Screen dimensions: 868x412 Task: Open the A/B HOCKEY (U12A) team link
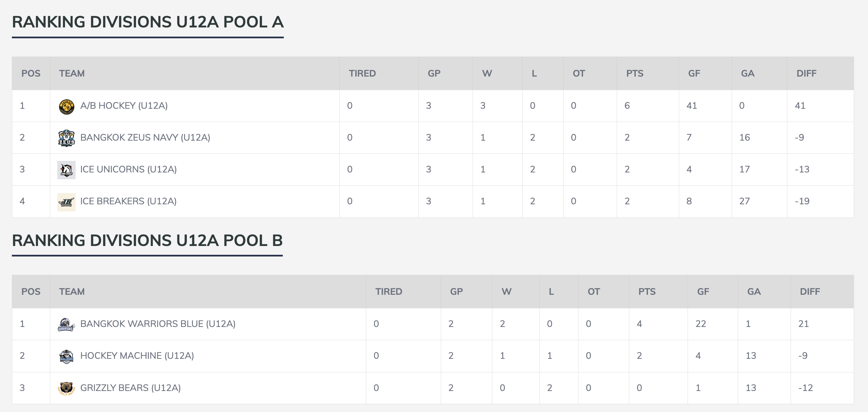coord(124,106)
